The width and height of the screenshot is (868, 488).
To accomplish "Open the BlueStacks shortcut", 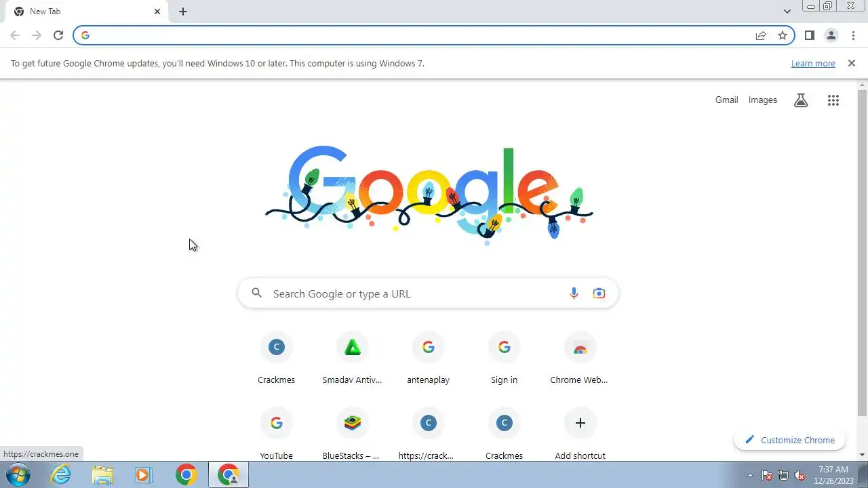I will 352,434.
